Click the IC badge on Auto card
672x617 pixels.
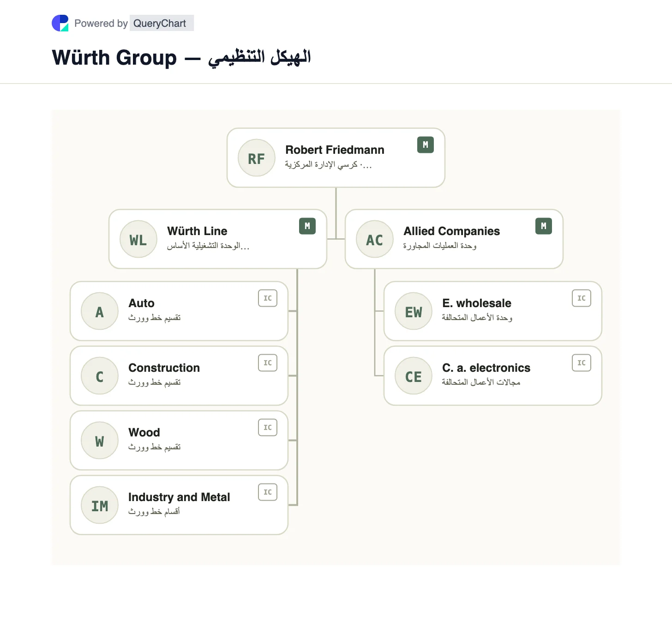pos(268,298)
